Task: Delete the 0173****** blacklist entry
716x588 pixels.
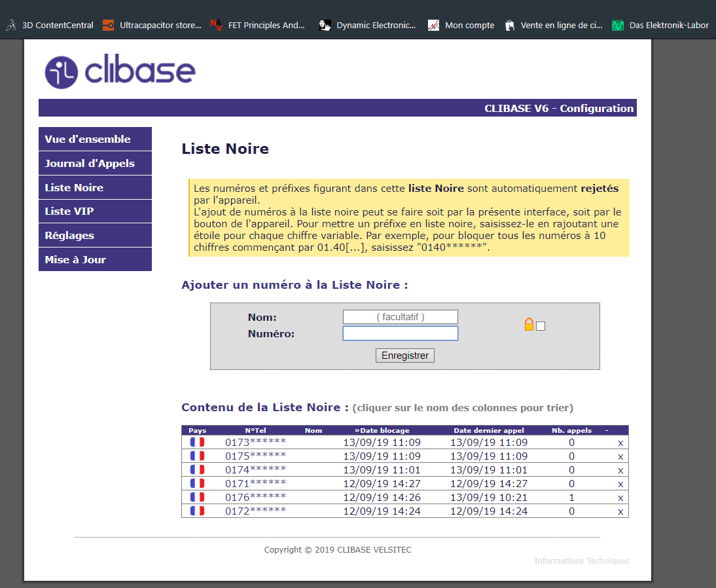Action: click(620, 443)
